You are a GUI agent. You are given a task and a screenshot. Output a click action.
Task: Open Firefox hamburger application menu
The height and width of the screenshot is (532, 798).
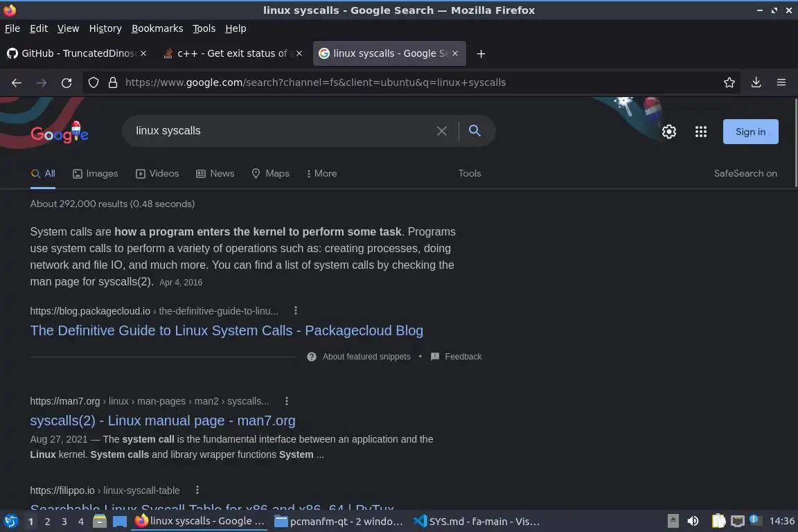(781, 82)
